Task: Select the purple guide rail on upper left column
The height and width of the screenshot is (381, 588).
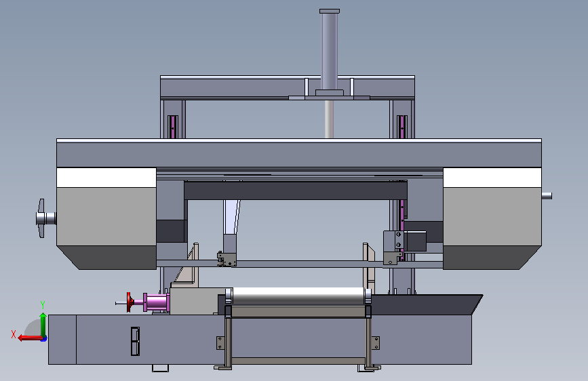Action: pyautogui.click(x=173, y=127)
